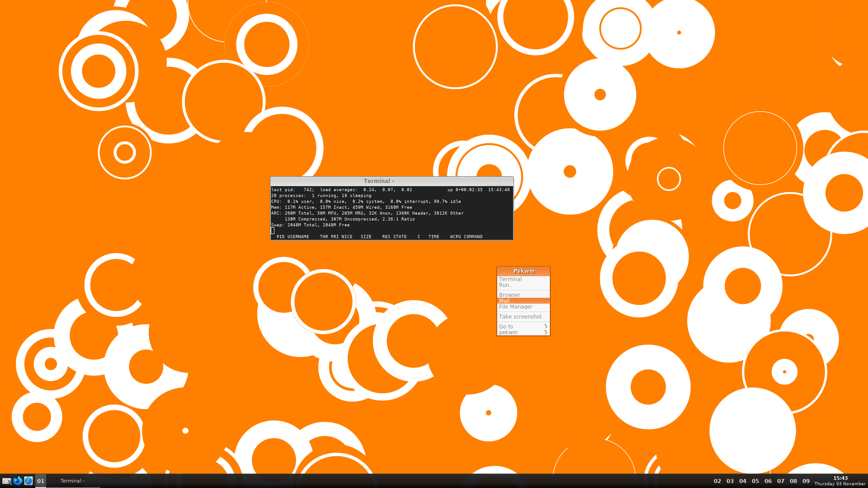
Task: Open Mail from the Pekwm menu
Action: 524,301
